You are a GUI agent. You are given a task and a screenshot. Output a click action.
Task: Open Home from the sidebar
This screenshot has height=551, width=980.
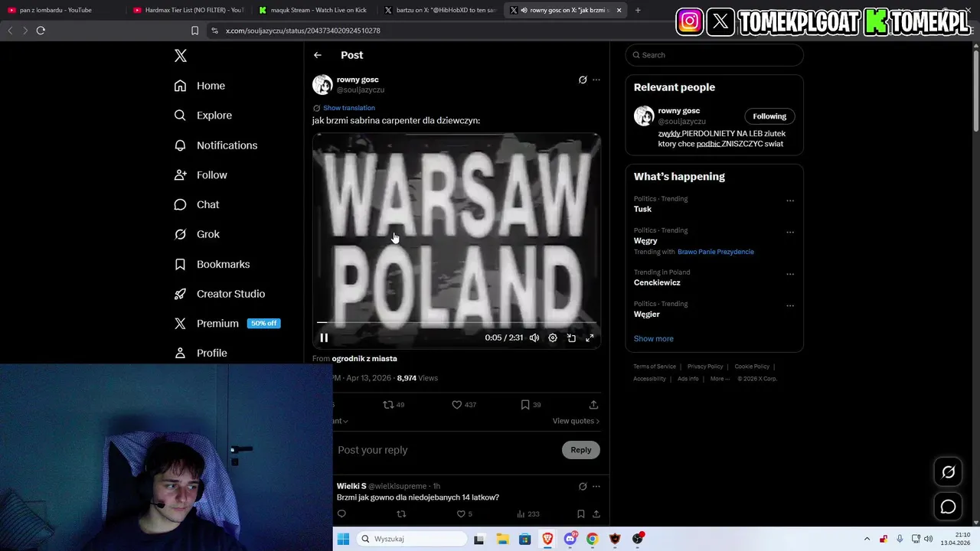click(x=200, y=86)
